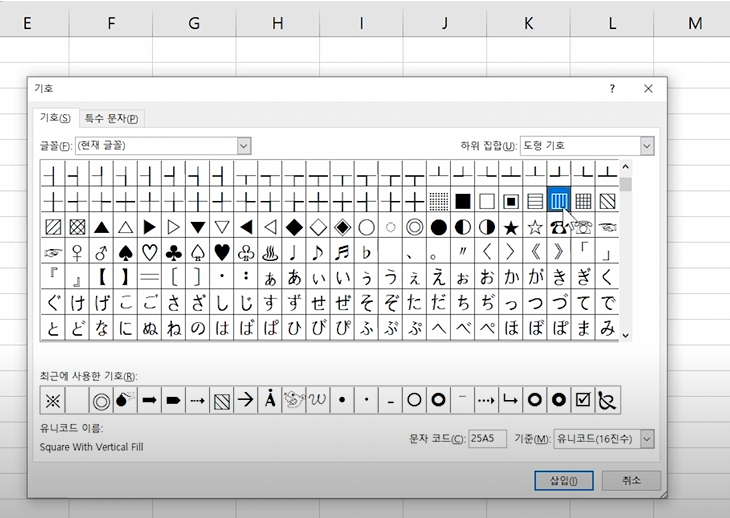Switch to the 기호(S) tab
This screenshot has height=518, width=730.
[x=55, y=117]
